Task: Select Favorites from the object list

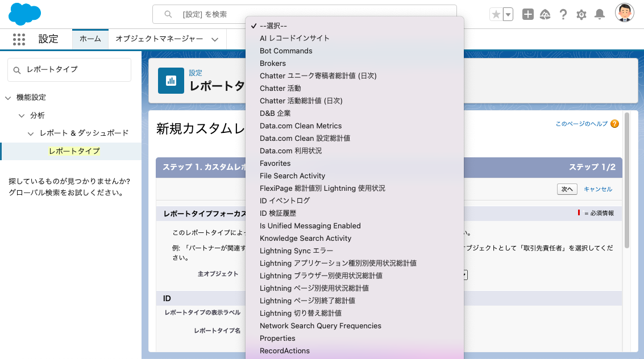Action: (355, 163)
